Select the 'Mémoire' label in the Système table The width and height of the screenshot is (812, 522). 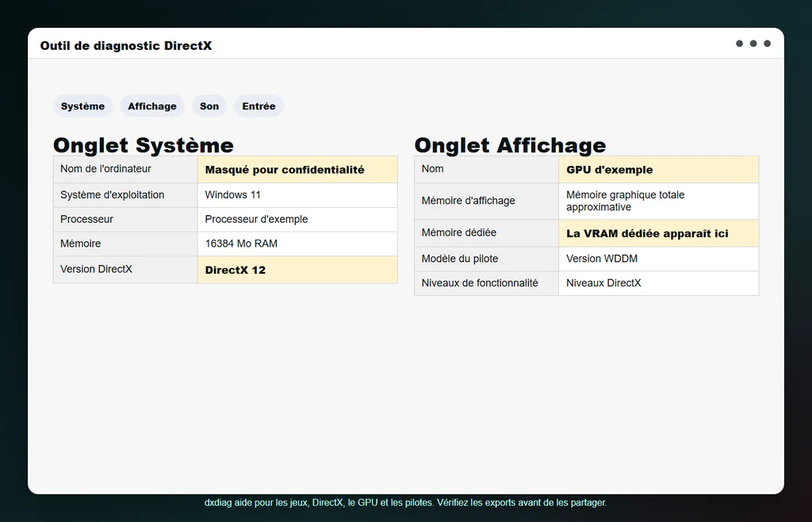[125, 244]
